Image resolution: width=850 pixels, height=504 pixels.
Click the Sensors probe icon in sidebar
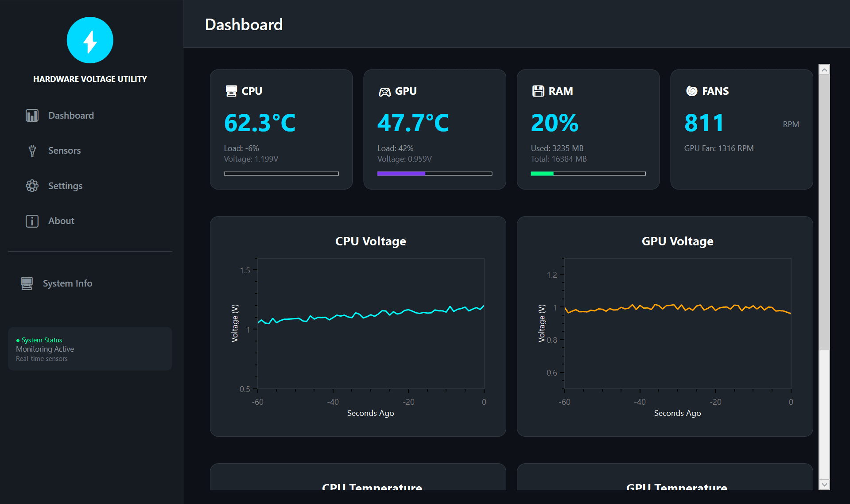coord(32,151)
